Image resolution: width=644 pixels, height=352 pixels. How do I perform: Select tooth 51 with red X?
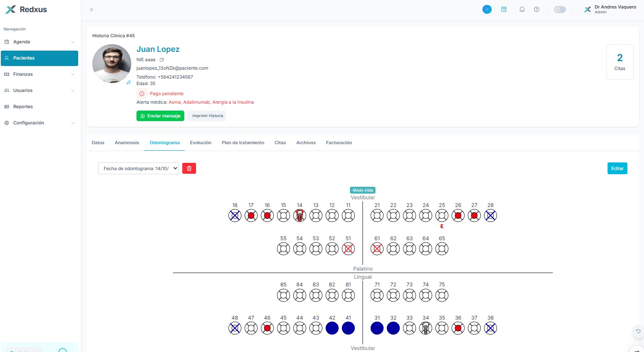point(348,249)
